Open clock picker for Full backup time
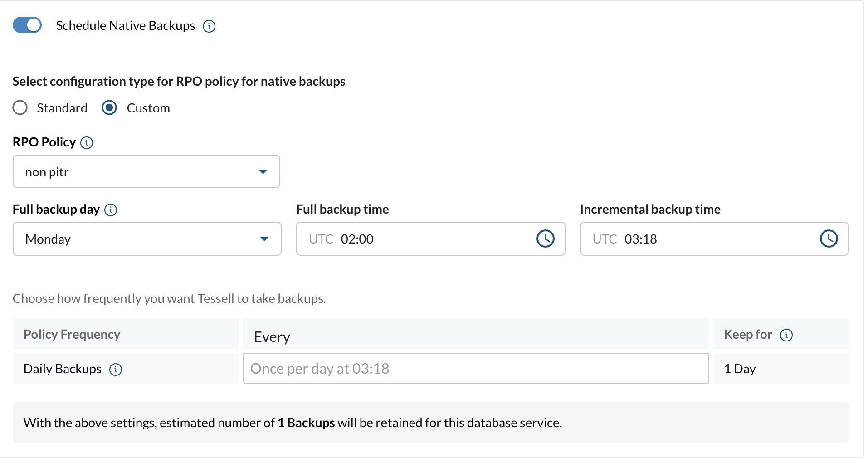868x458 pixels. coord(546,239)
